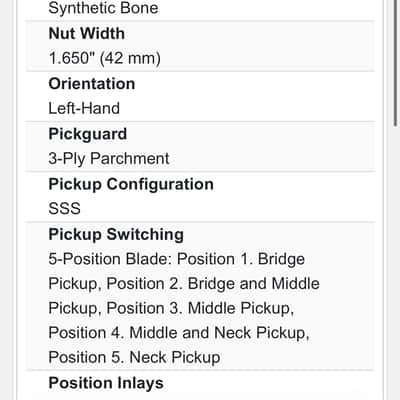This screenshot has height=400, width=400.
Task: Click the Pickguard heading
Action: 88,134
